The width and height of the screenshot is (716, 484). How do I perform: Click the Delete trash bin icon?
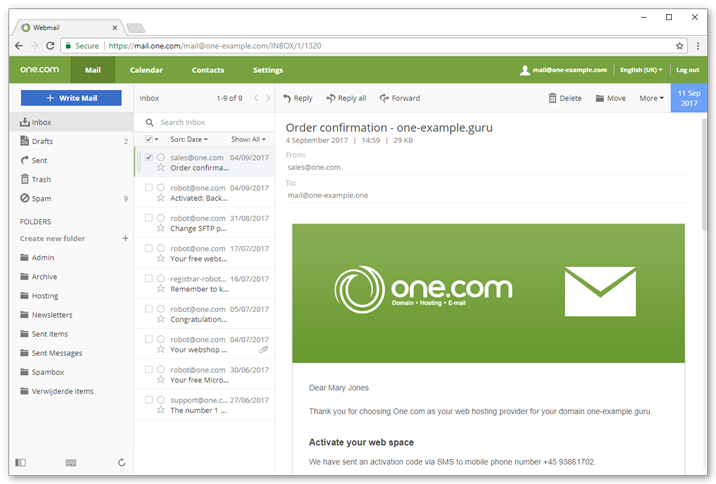pyautogui.click(x=553, y=98)
